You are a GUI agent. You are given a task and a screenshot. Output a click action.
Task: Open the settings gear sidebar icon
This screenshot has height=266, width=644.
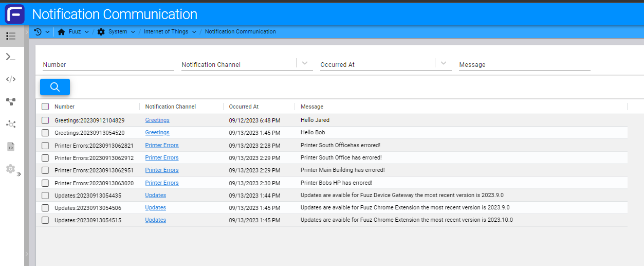pos(11,169)
